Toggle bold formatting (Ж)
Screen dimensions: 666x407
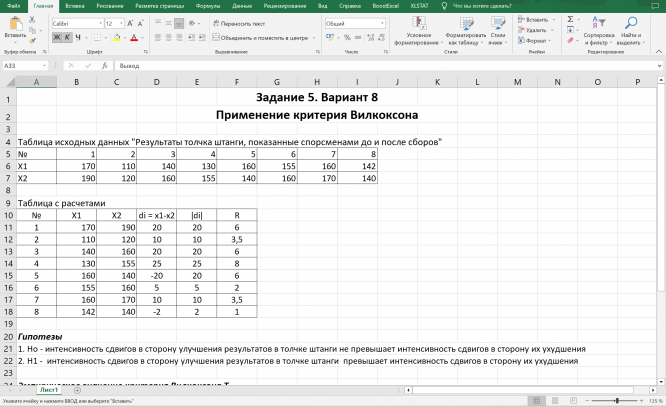click(x=55, y=37)
